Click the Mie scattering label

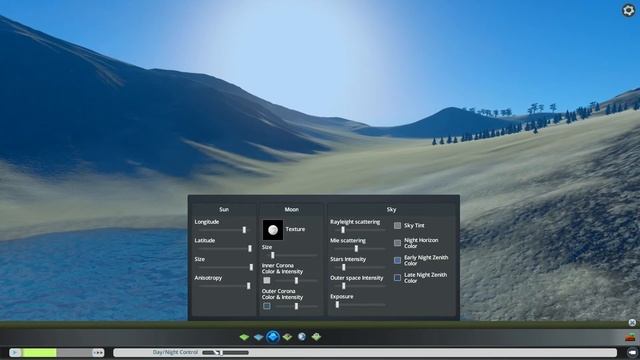click(x=348, y=240)
